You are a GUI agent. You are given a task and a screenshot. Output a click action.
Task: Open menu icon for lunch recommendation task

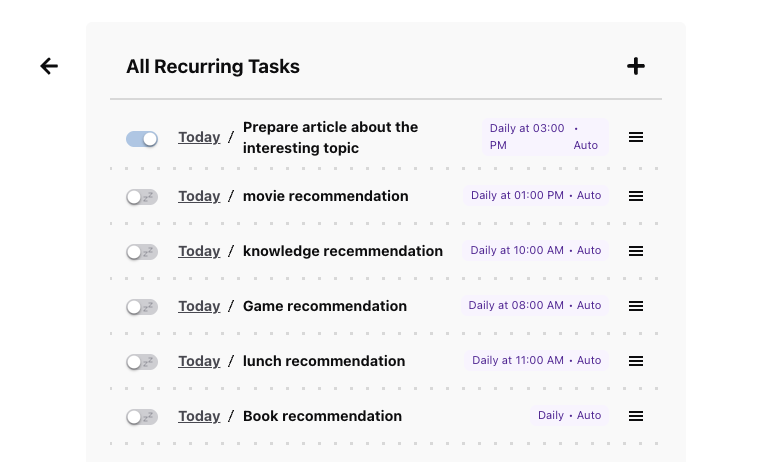tap(636, 361)
